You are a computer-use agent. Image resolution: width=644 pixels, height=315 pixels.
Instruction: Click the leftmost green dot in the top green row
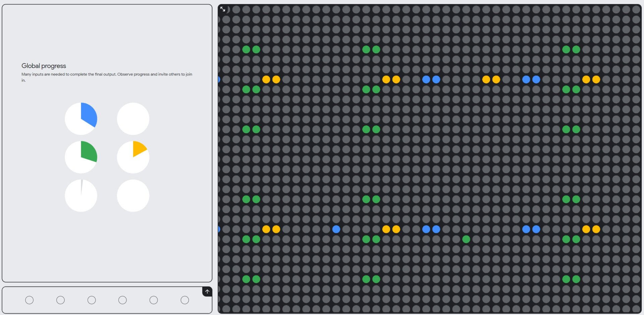246,50
